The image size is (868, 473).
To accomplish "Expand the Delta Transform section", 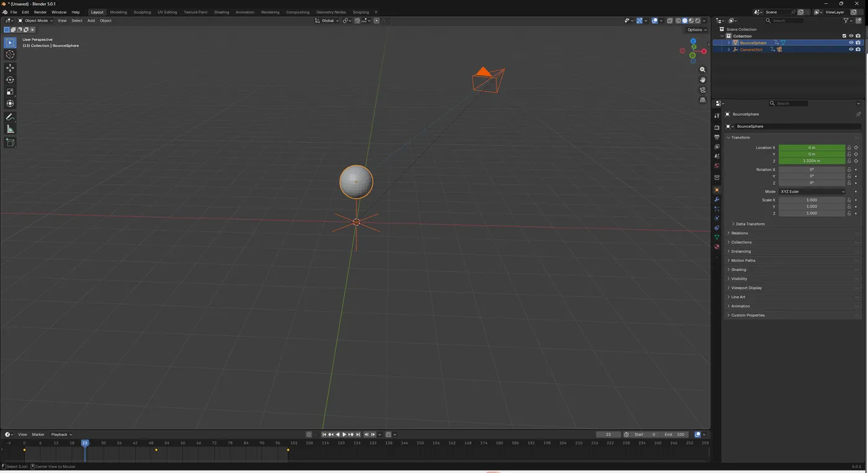I will pyautogui.click(x=750, y=224).
